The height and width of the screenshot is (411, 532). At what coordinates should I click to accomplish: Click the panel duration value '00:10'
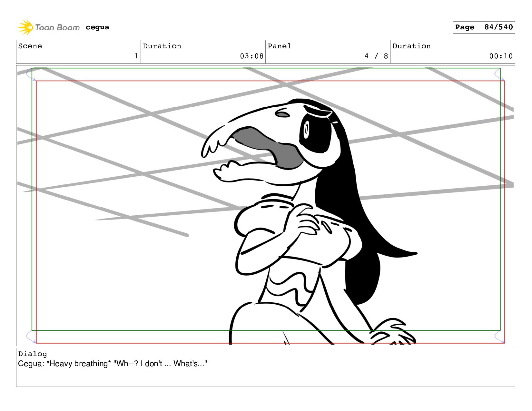501,56
